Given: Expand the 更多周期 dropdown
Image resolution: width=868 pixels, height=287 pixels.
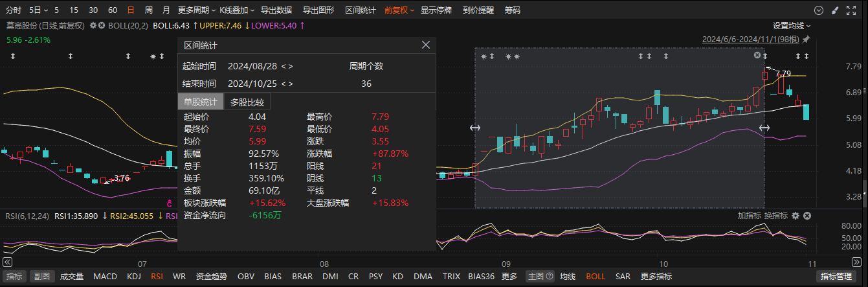Looking at the screenshot, I should coord(195,10).
